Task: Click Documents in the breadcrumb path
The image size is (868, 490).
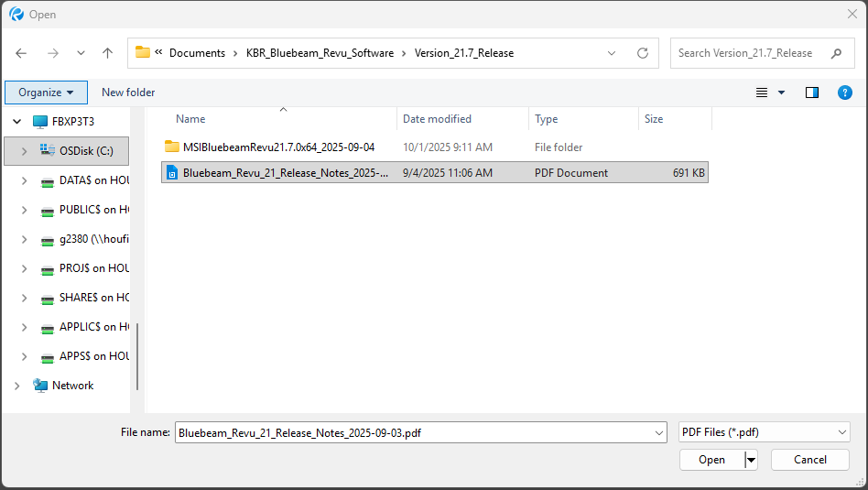Action: coord(197,53)
